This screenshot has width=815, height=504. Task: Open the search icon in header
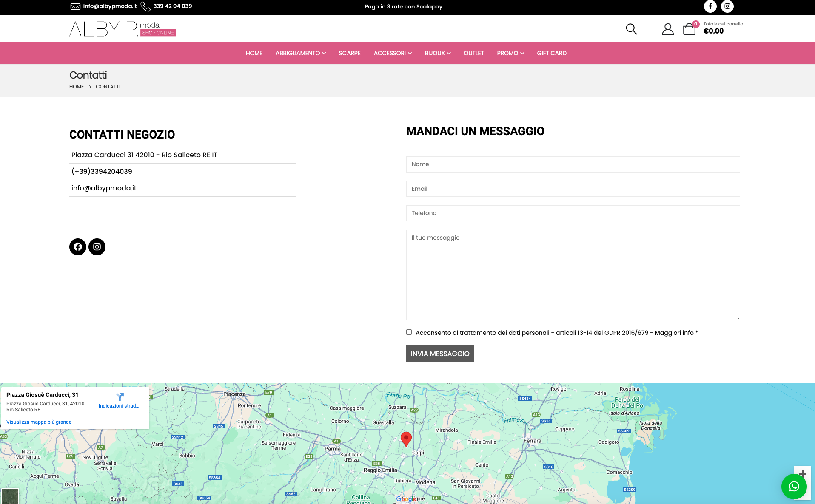[x=631, y=29]
